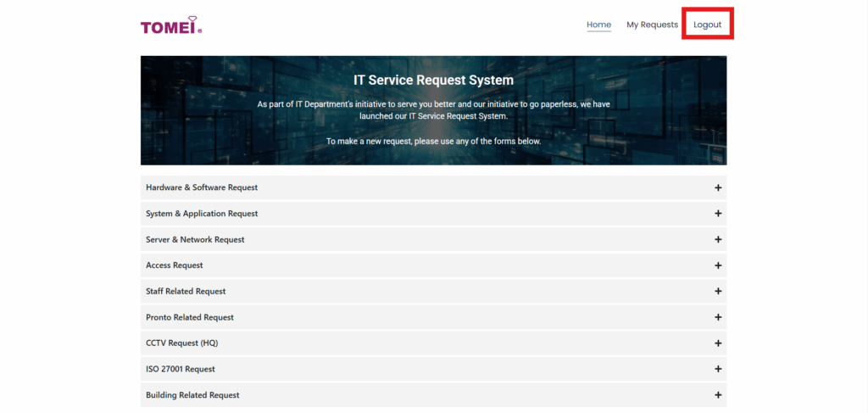Click the IT Service Request System heading
The image size is (868, 413).
[x=433, y=81]
